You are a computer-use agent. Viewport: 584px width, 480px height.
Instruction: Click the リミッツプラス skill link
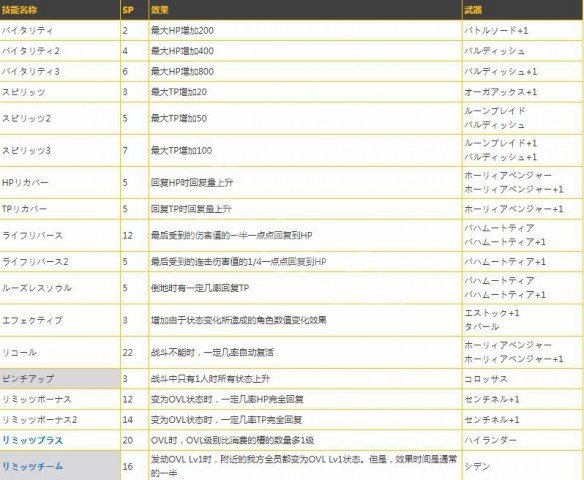tap(32, 440)
